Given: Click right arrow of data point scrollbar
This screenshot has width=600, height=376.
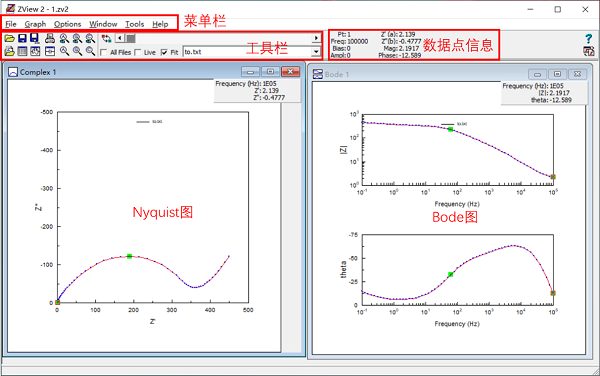Looking at the screenshot, I should tap(316, 38).
